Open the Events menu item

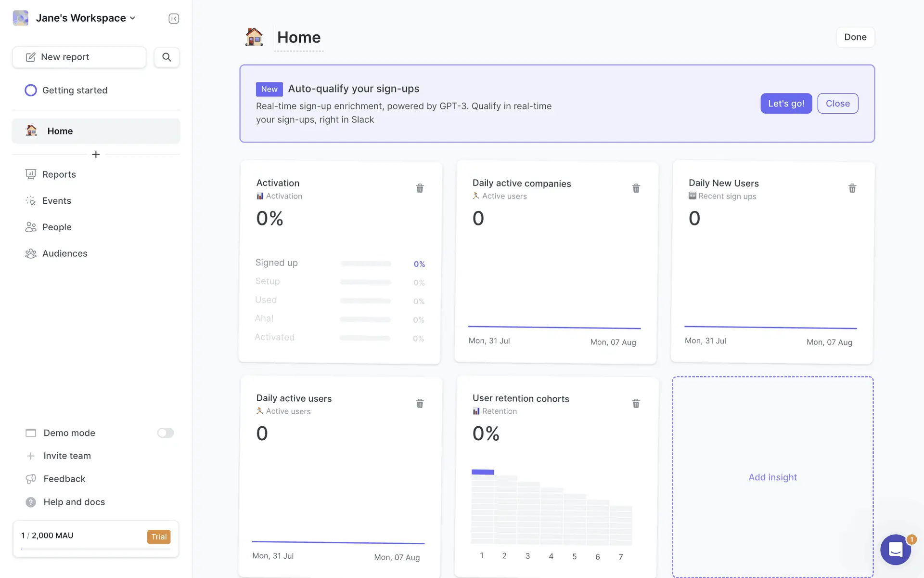click(56, 201)
